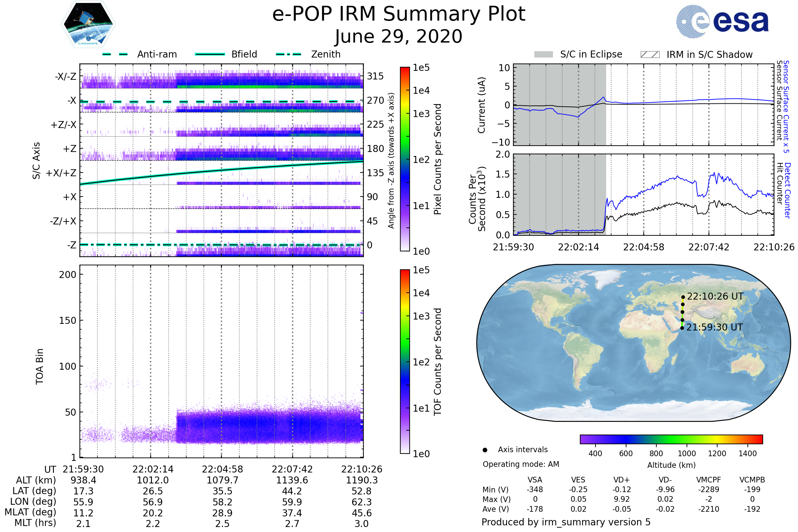This screenshot has height=532, width=798.
Task: Click the Altitude (km) horizontal colorbar
Action: (x=671, y=439)
